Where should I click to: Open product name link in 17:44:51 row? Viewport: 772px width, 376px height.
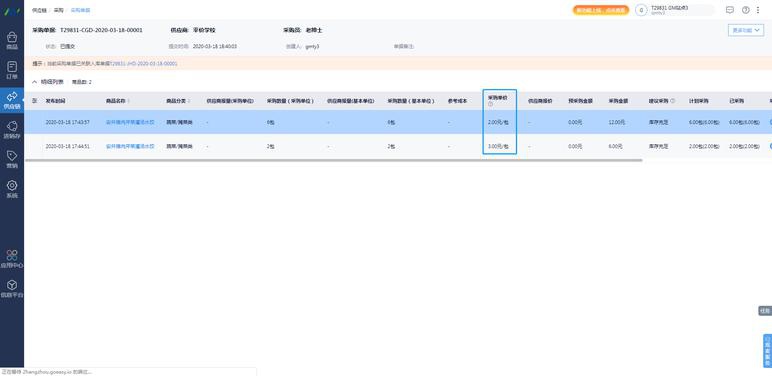coord(130,147)
